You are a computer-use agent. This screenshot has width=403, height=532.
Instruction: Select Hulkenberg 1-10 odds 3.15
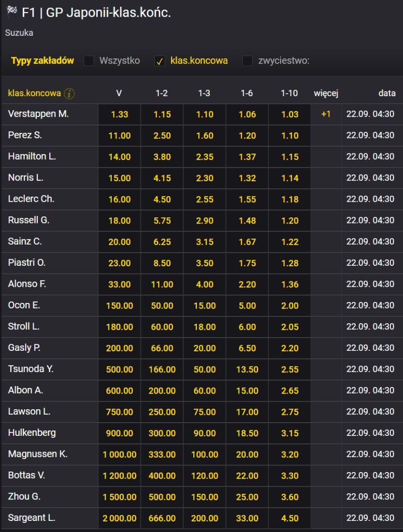(290, 433)
